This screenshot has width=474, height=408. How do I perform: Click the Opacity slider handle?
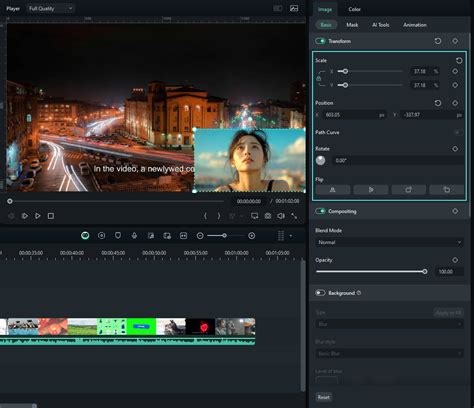coord(425,272)
